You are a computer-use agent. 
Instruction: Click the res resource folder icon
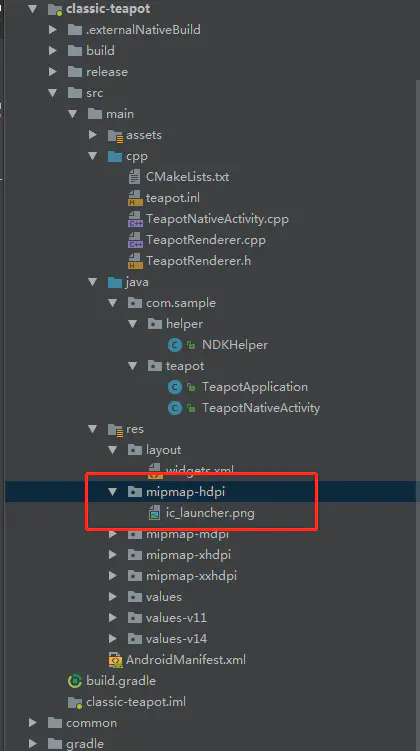(115, 430)
